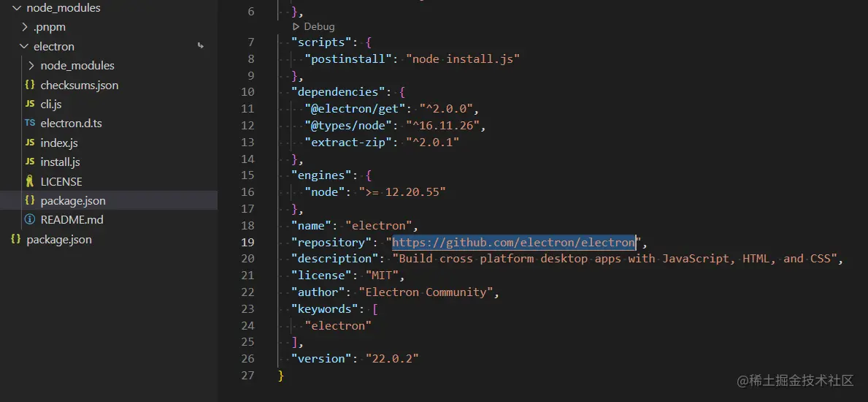Click the closing brace on line 27
Image resolution: width=868 pixels, height=402 pixels.
[281, 376]
